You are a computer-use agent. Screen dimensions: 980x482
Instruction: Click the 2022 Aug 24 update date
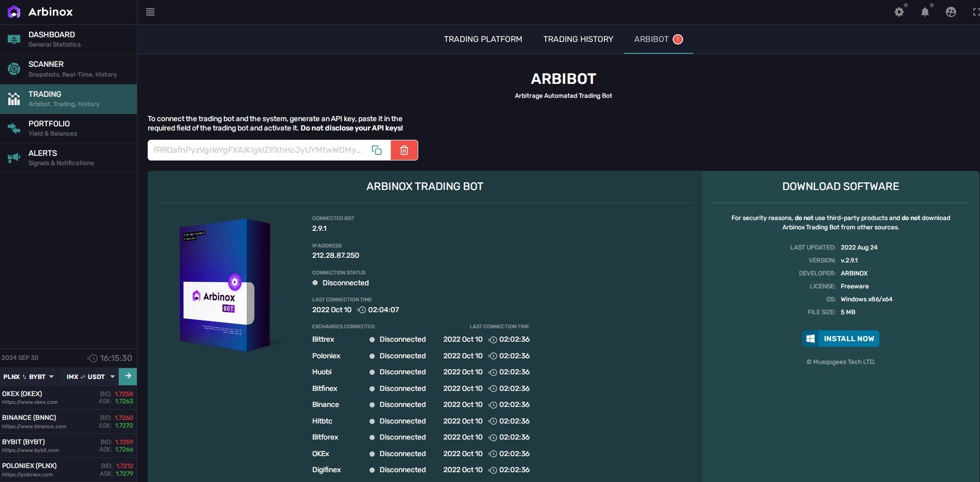pyautogui.click(x=859, y=247)
